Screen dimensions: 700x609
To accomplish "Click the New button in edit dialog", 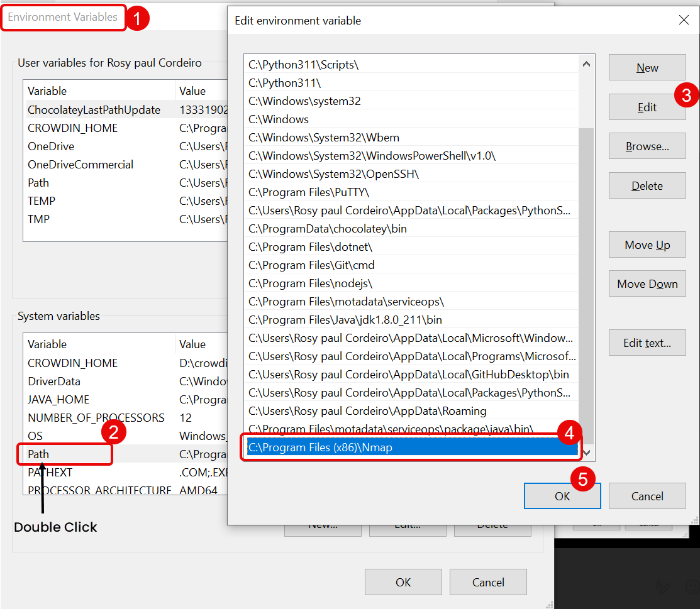I will click(647, 68).
